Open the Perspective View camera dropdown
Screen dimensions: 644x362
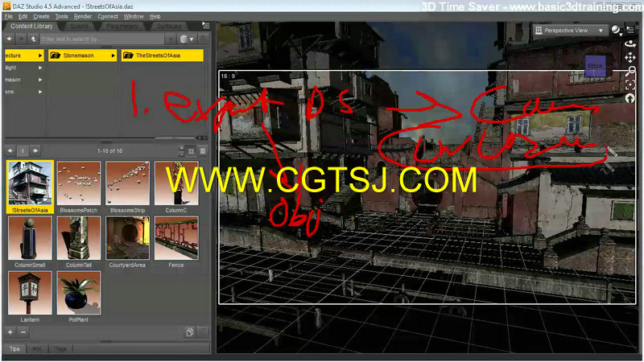tap(570, 31)
